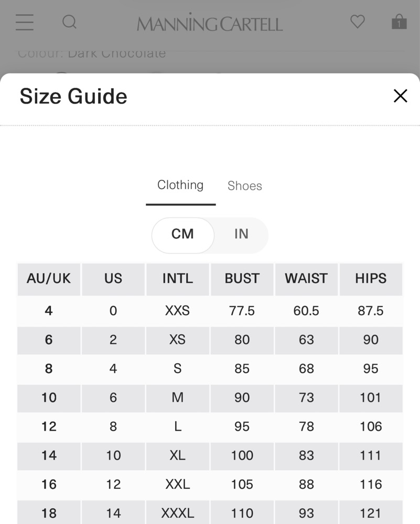The width and height of the screenshot is (420, 524).
Task: Select the XXXL size cell
Action: coord(178,513)
